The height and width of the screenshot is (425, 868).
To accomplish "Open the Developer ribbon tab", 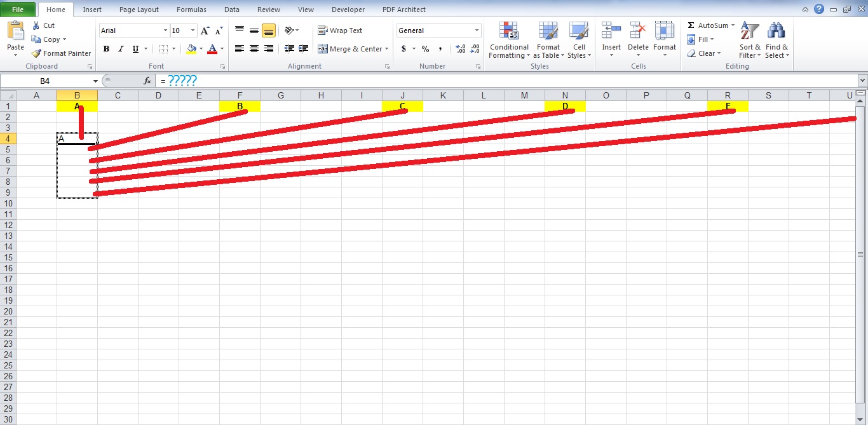I will 348,9.
